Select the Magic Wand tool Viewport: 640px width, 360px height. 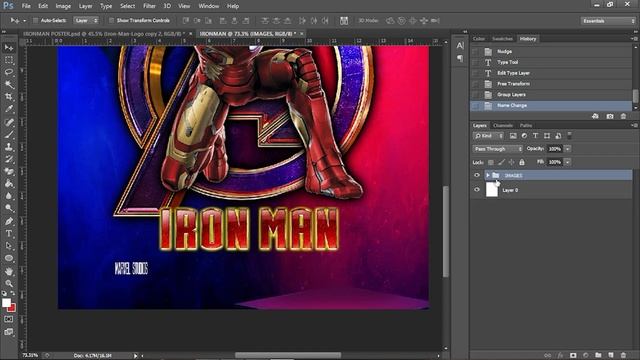(x=9, y=84)
